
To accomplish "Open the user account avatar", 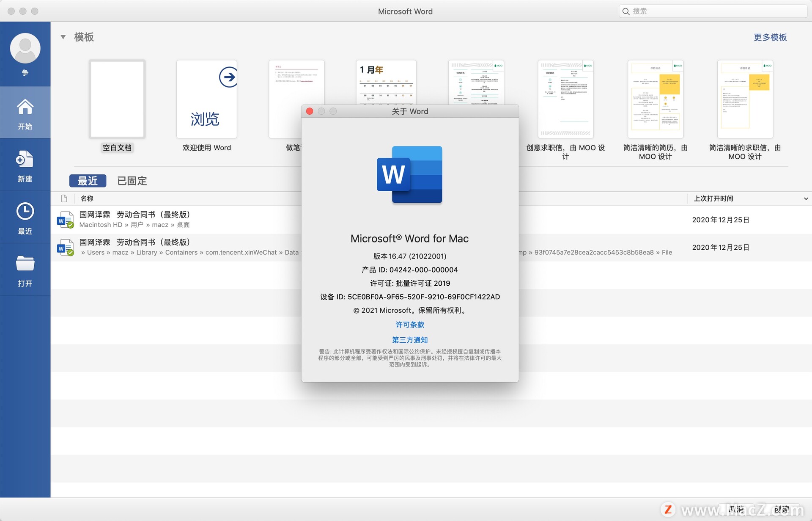I will click(x=25, y=48).
